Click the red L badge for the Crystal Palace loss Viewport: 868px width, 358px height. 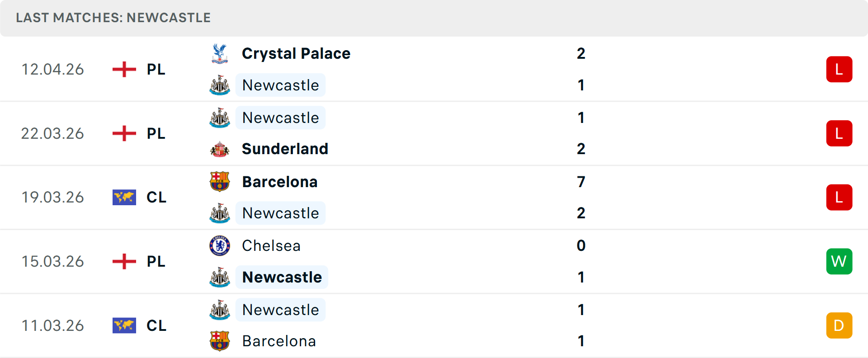(839, 69)
